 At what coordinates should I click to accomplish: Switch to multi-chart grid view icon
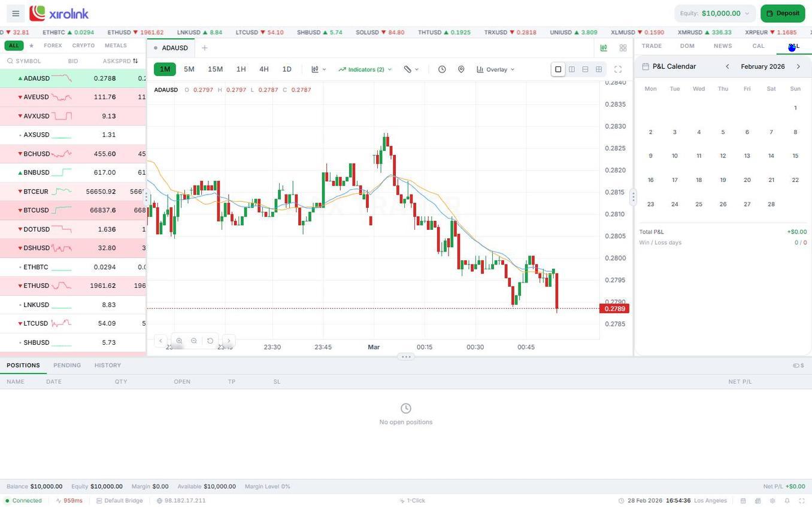coord(623,48)
